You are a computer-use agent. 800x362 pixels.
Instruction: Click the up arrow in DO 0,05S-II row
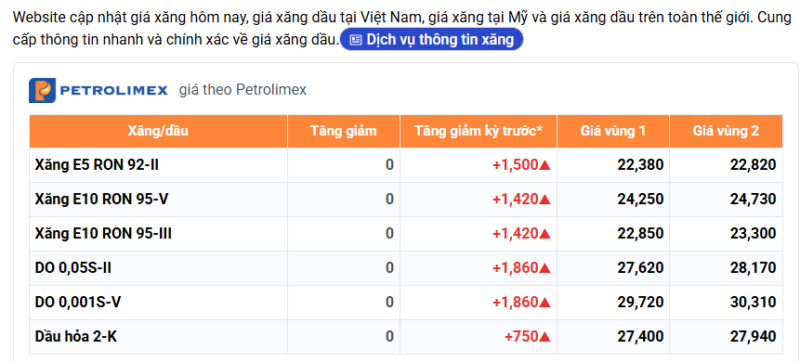coord(545,268)
